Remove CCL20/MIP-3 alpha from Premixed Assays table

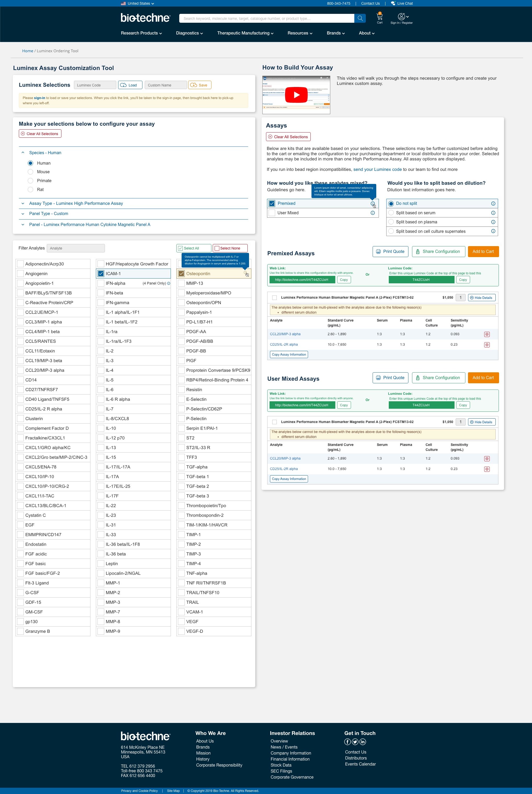click(x=487, y=334)
